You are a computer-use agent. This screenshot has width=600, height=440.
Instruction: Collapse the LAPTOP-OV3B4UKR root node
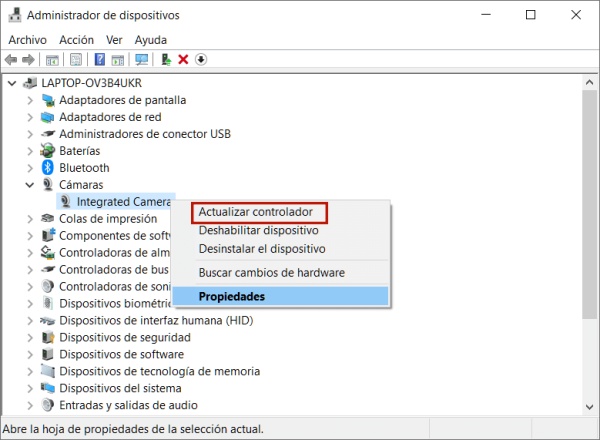coord(12,83)
